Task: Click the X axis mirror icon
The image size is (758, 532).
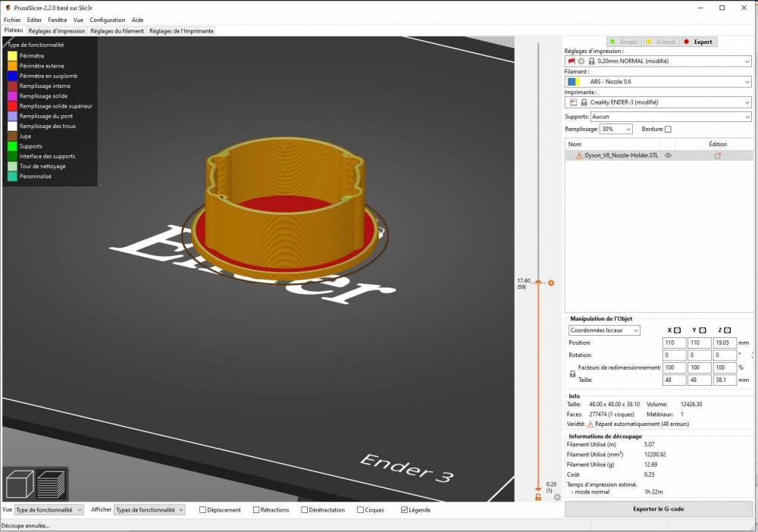Action: pyautogui.click(x=677, y=330)
